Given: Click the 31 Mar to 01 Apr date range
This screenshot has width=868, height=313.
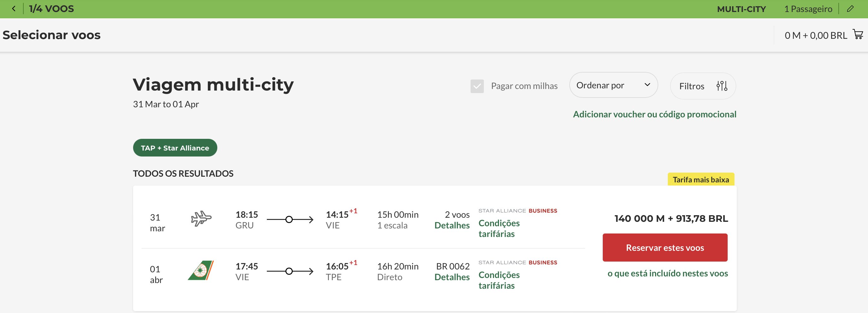Looking at the screenshot, I should 166,104.
